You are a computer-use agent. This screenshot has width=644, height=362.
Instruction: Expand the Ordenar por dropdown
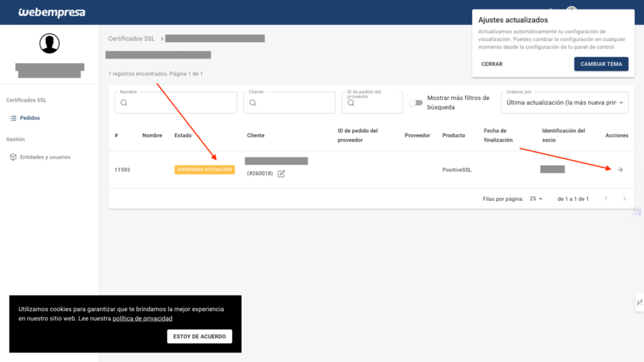tap(565, 103)
